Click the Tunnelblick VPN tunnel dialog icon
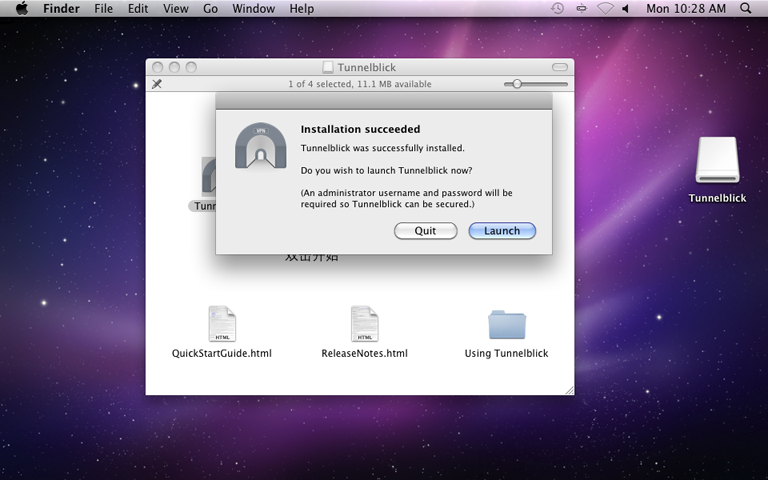The image size is (768, 480). pos(261,145)
